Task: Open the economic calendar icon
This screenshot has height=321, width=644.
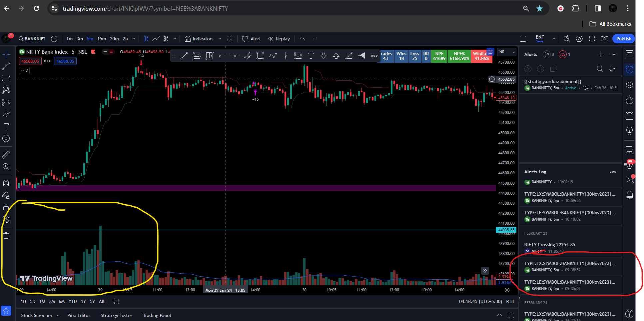Action: pyautogui.click(x=629, y=116)
